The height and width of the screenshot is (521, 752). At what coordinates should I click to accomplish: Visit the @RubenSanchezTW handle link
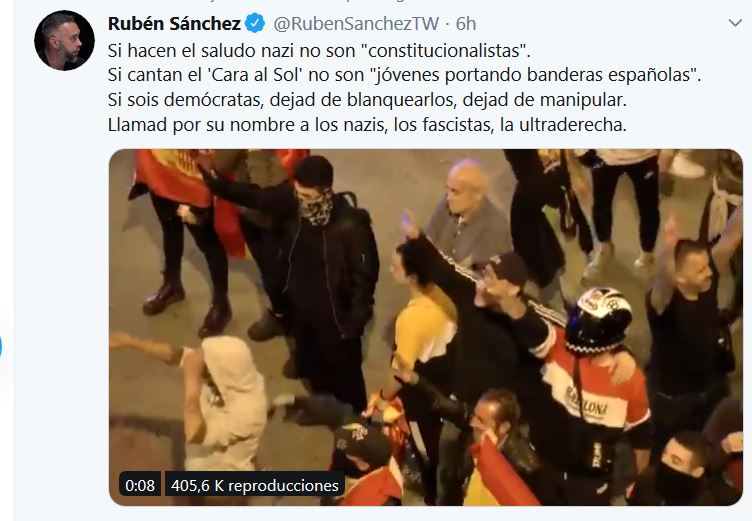click(356, 24)
